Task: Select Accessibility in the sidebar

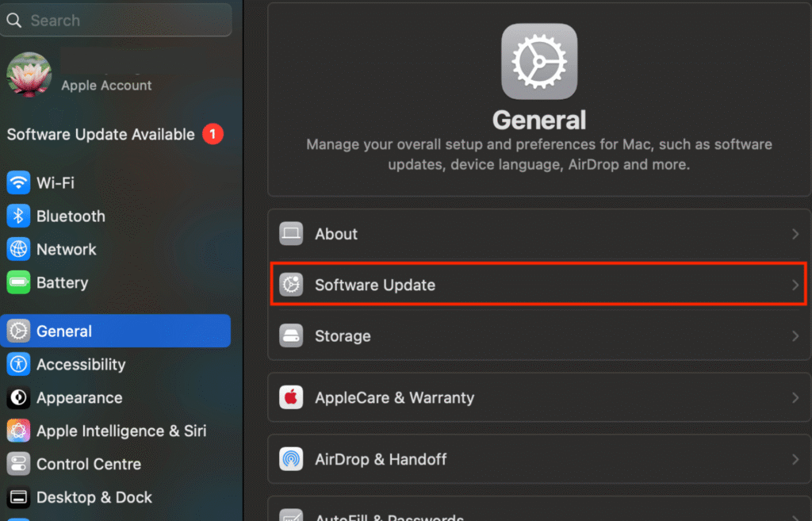Action: 116,364
